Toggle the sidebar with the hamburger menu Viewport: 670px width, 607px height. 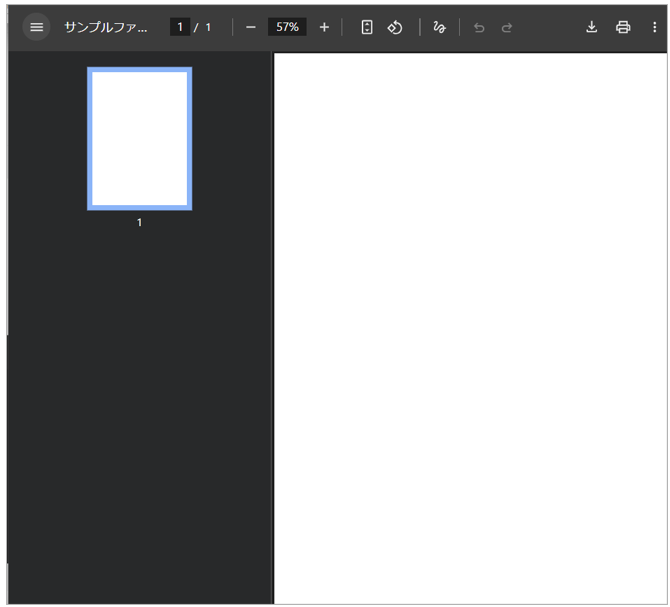(37, 27)
